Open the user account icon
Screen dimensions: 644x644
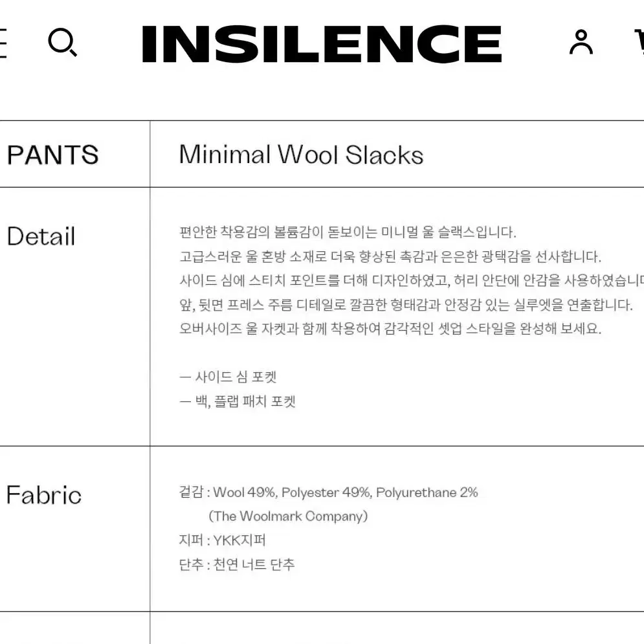pos(581,42)
